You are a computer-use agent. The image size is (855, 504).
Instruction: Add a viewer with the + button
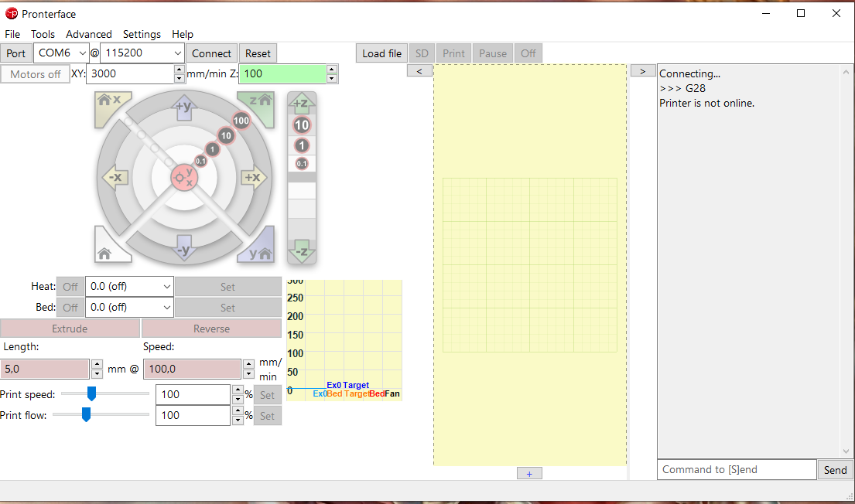529,474
